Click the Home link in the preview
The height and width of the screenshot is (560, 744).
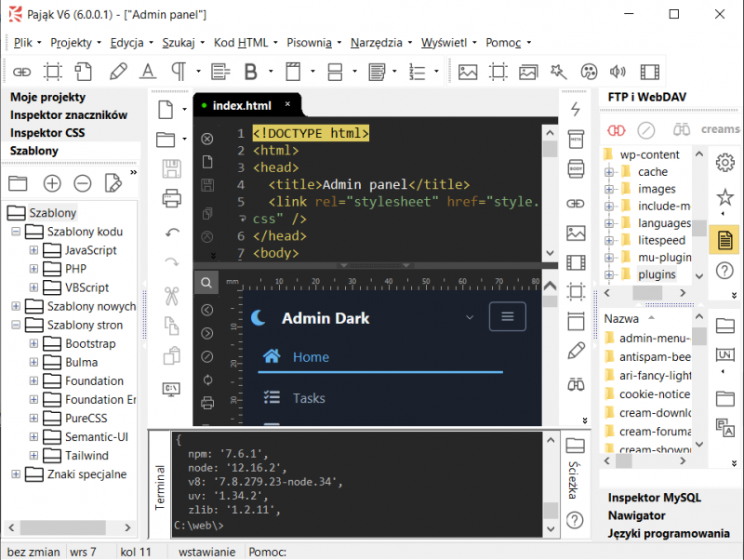311,357
